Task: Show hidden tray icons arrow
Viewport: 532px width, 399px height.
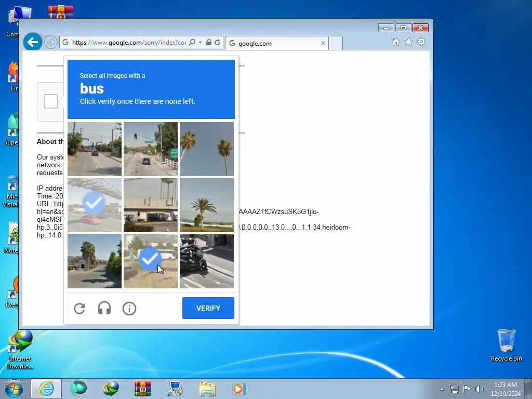Action: [x=442, y=389]
